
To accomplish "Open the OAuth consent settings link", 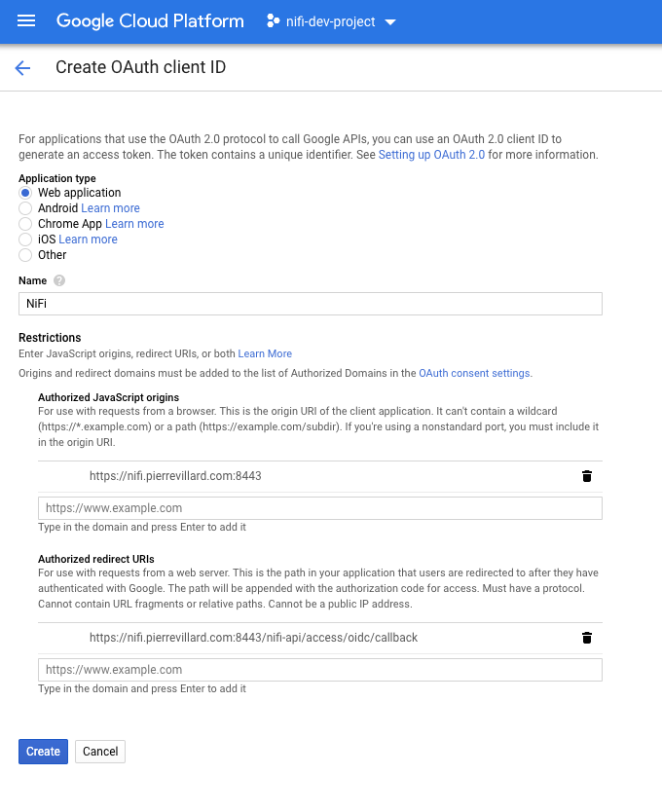I will 474,373.
